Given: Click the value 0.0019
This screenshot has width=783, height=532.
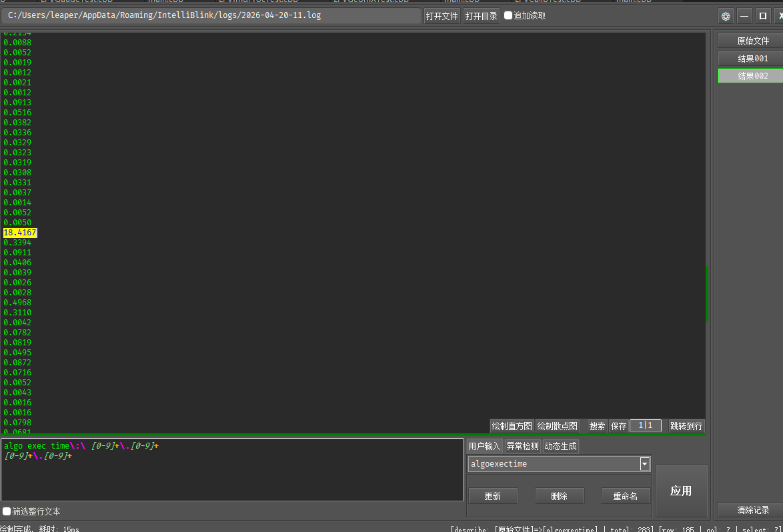Looking at the screenshot, I should 17,63.
